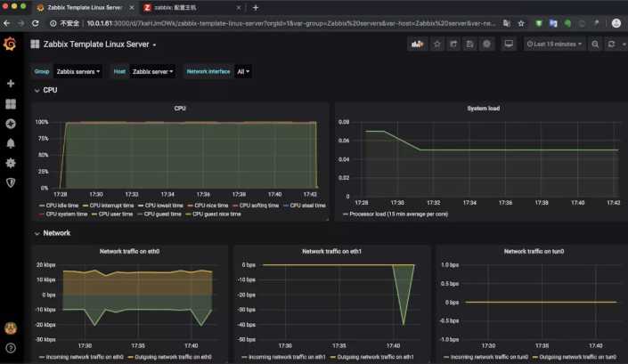Open the Group Zabbix servers dropdown
This screenshot has height=364, width=628.
coord(78,71)
